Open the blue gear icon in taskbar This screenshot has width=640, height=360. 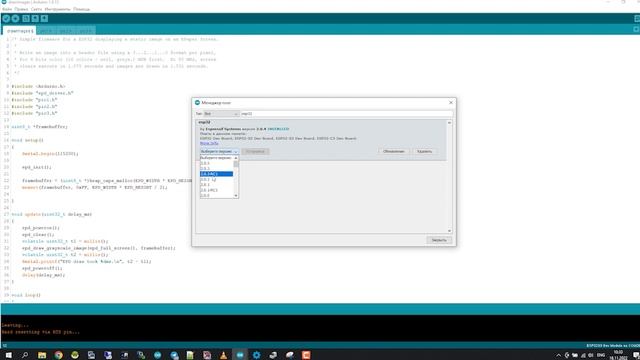(256, 355)
